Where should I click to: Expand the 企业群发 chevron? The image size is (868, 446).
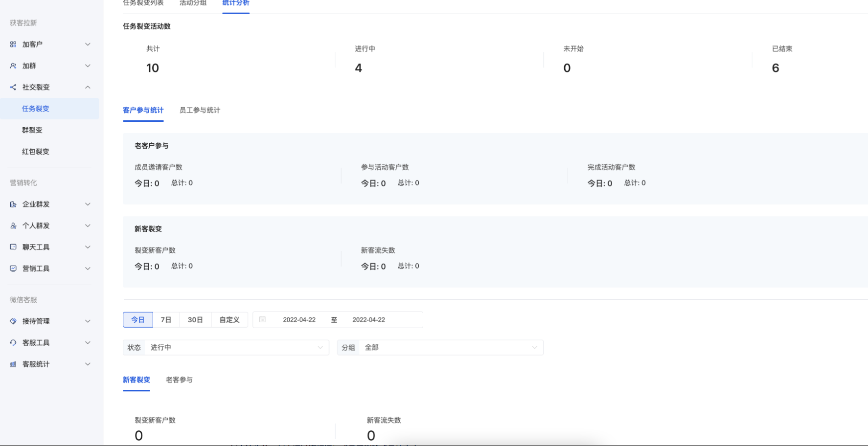88,204
